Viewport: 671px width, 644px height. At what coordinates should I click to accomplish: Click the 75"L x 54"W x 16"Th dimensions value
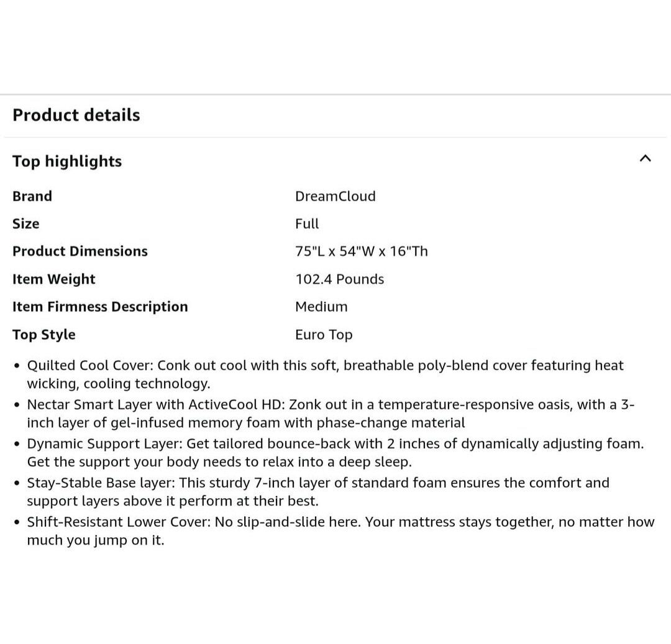click(362, 252)
